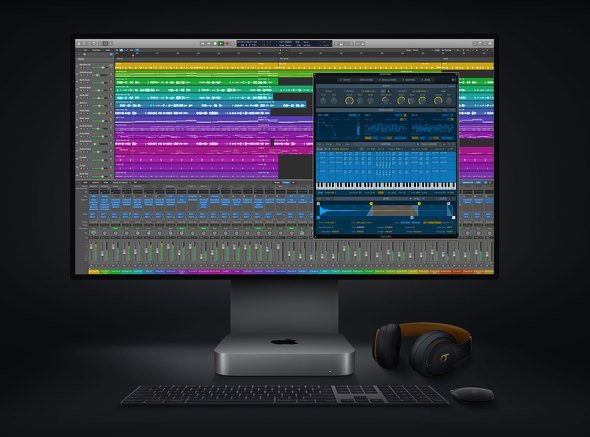Image resolution: width=590 pixels, height=437 pixels.
Task: Click the green Play button in transport
Action: pos(221,44)
